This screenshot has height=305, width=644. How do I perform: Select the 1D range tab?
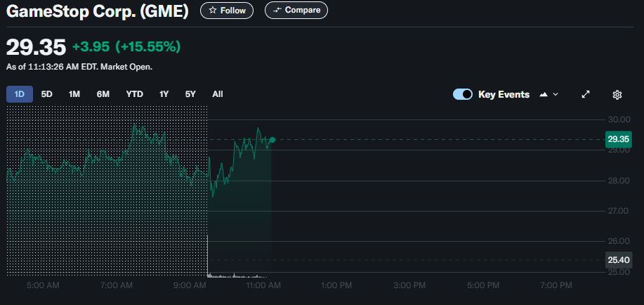[19, 94]
